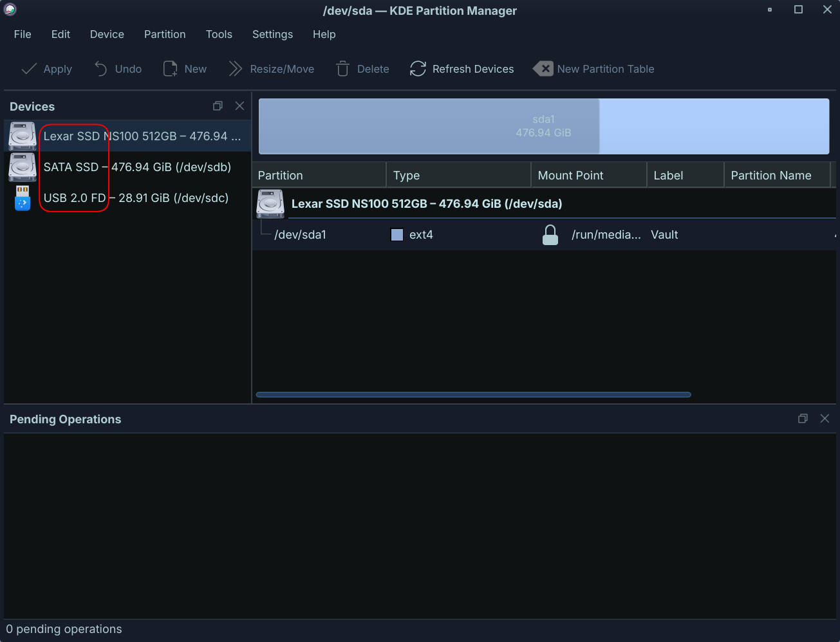Click the USB flash drive icon
The height and width of the screenshot is (642, 840).
click(x=23, y=197)
